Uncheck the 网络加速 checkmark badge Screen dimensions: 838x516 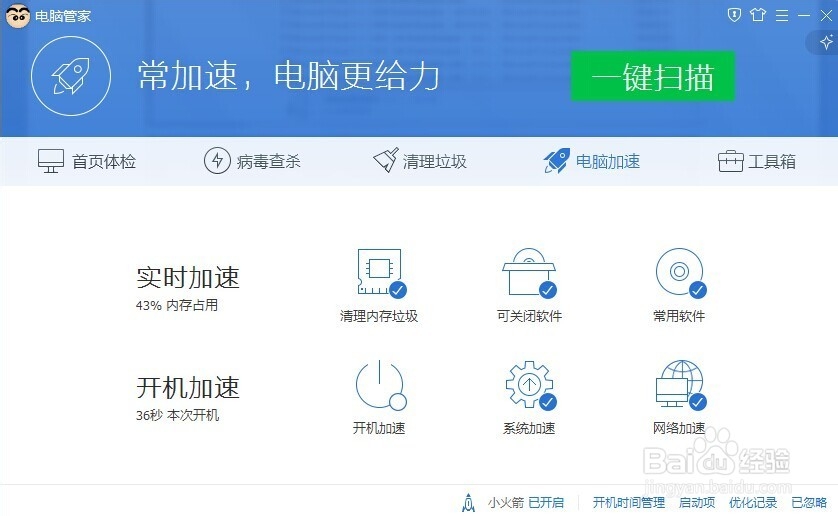click(697, 402)
